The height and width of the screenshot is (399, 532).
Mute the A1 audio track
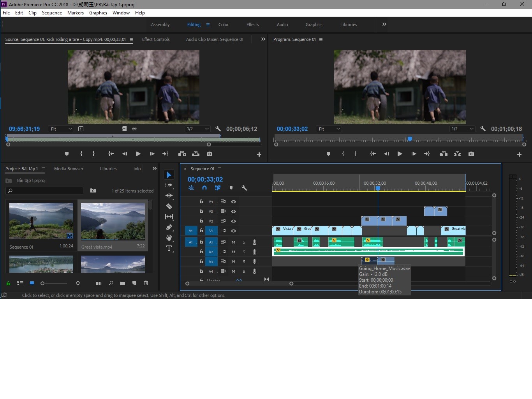pos(233,242)
